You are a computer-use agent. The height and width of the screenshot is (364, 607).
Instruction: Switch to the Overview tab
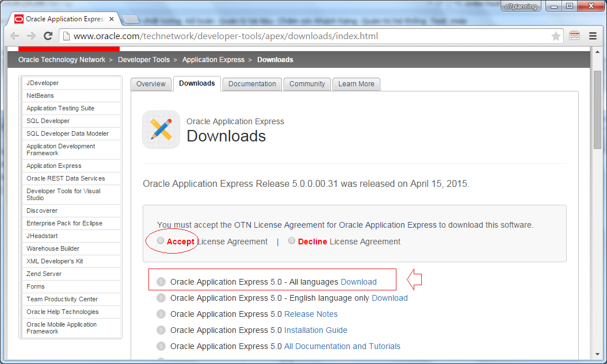151,84
